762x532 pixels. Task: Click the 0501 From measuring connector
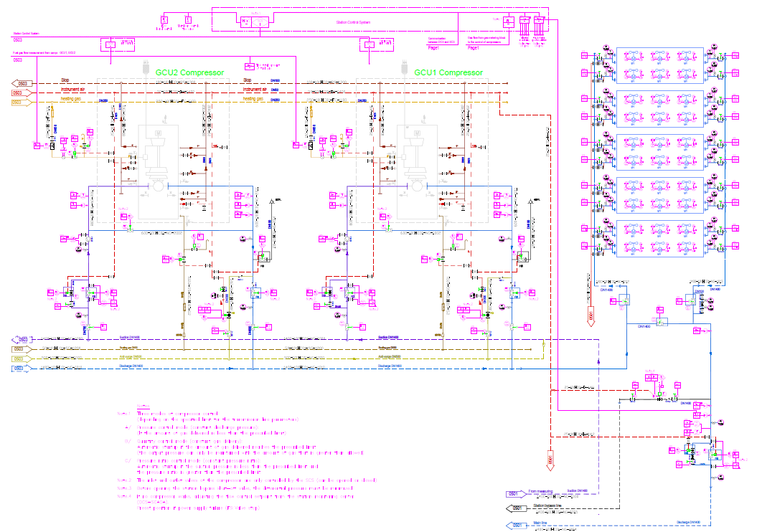[512, 493]
